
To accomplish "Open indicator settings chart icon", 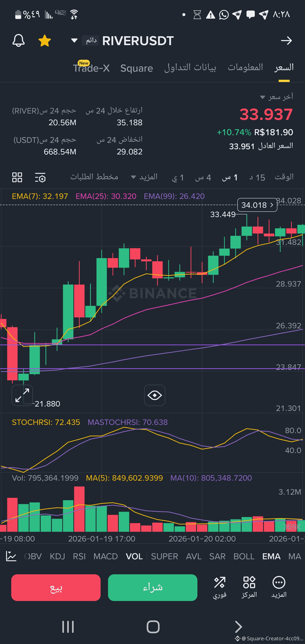I will coord(11,556).
